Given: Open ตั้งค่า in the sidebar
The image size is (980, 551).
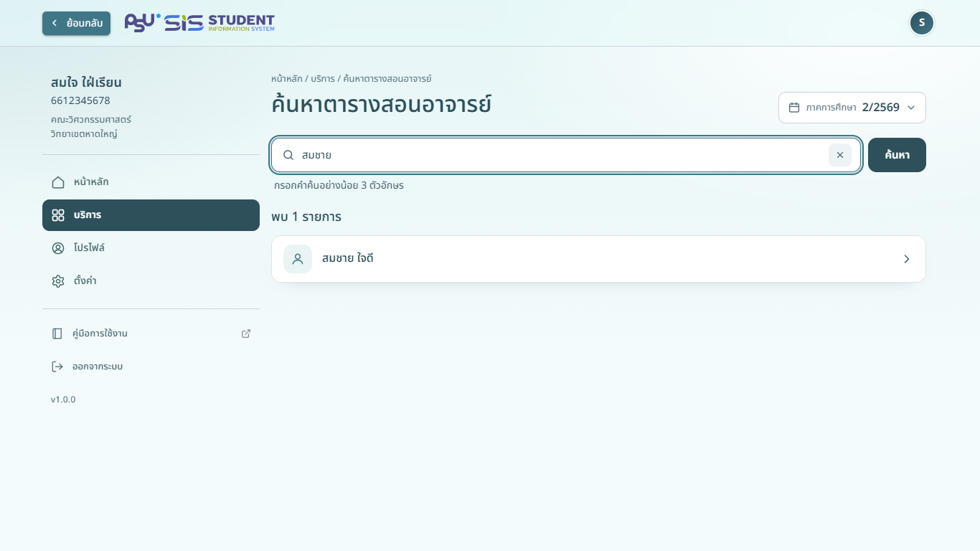Looking at the screenshot, I should point(151,281).
